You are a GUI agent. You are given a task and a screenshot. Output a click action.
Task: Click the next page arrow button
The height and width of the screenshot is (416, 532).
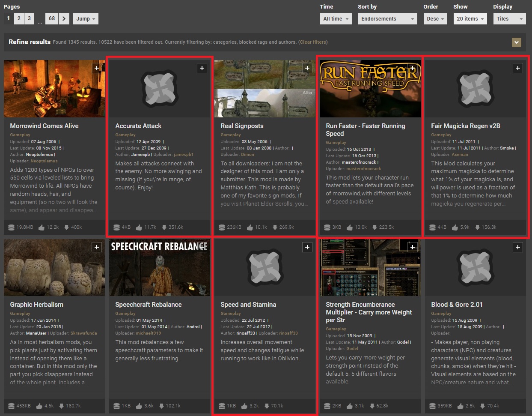tap(64, 18)
